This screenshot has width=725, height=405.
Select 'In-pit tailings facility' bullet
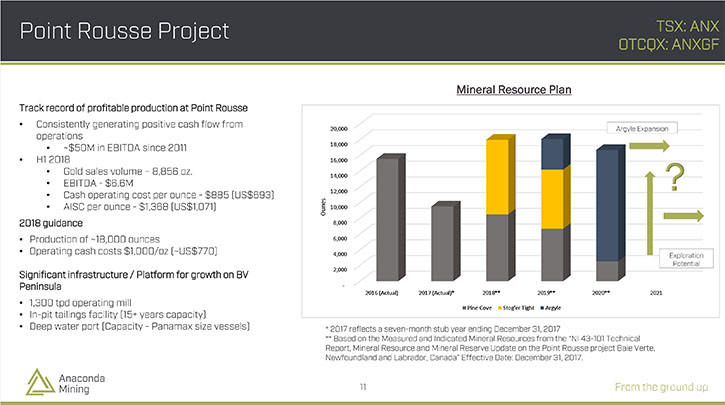pyautogui.click(x=117, y=314)
